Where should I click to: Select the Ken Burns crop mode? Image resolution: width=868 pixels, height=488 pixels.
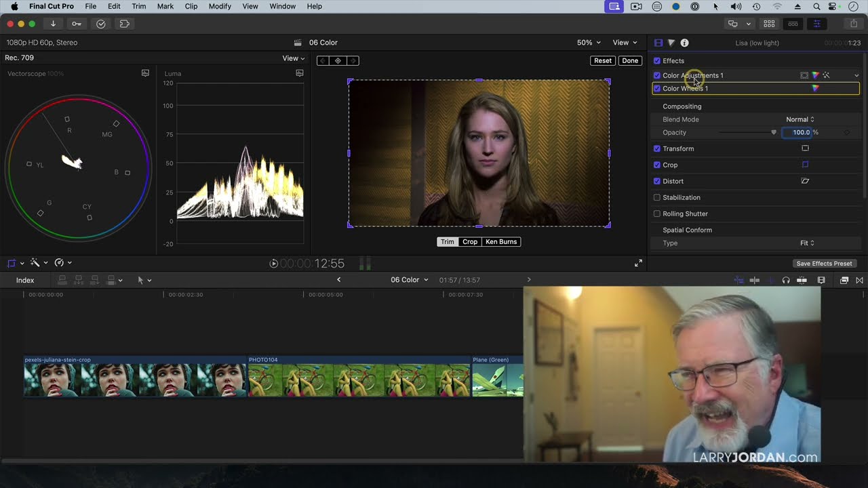501,242
